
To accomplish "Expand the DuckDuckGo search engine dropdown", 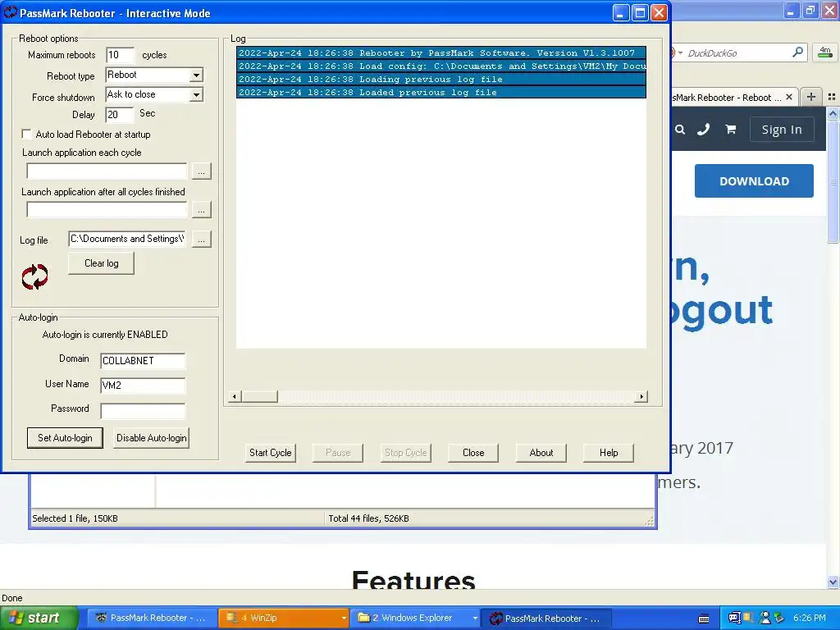I will click(680, 52).
